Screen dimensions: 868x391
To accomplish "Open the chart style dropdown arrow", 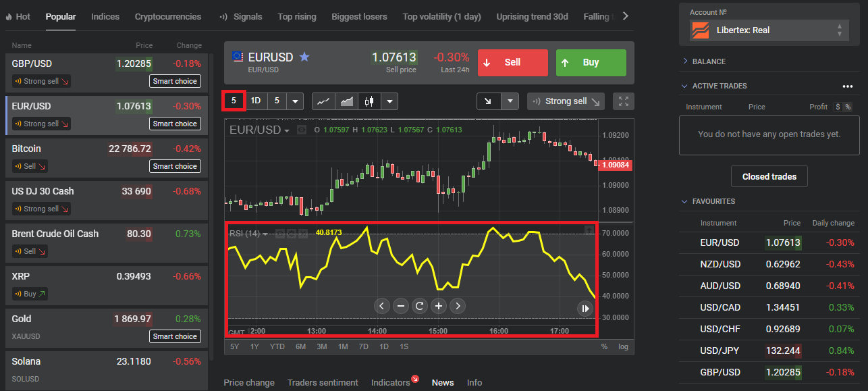I will (x=389, y=101).
